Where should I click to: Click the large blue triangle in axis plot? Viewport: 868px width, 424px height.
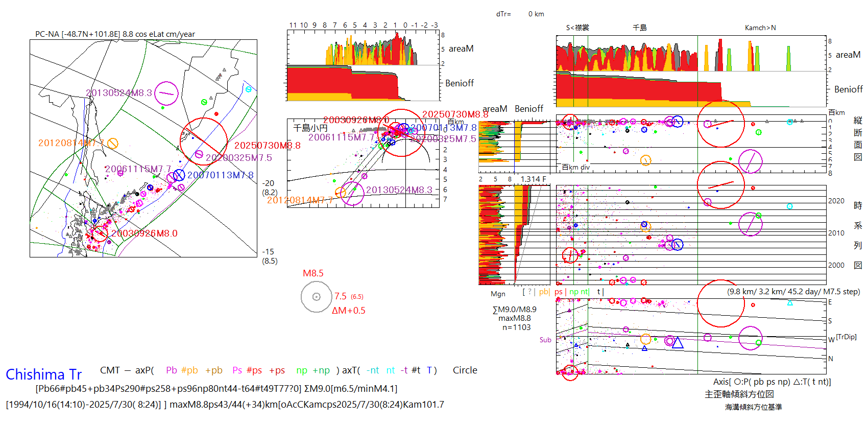click(x=678, y=342)
